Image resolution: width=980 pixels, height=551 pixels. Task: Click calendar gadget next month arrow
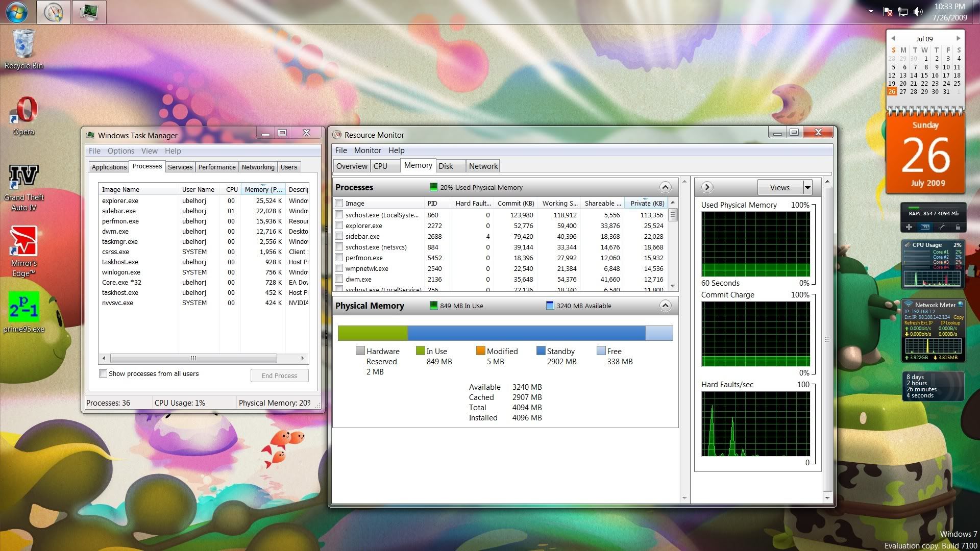pyautogui.click(x=958, y=38)
